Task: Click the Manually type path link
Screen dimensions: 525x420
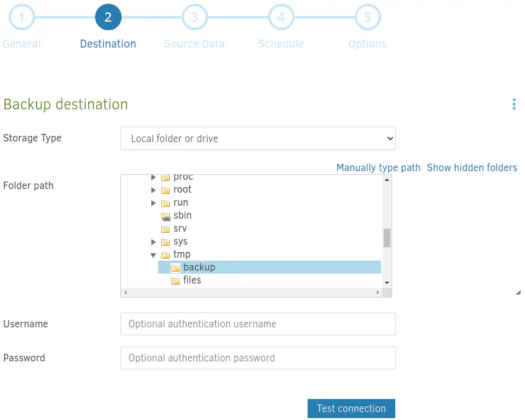Action: pos(378,167)
